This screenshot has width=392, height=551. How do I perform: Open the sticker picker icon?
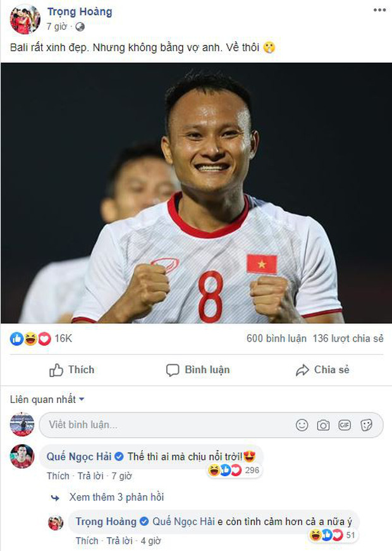(366, 425)
